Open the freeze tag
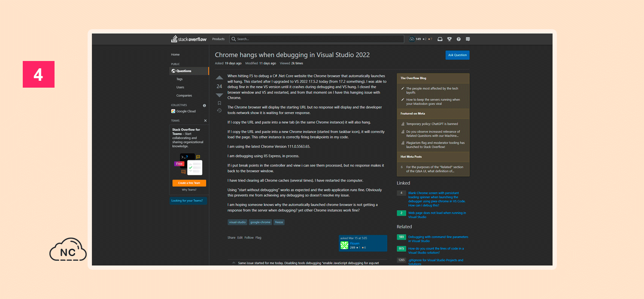The image size is (644, 299). (x=279, y=222)
